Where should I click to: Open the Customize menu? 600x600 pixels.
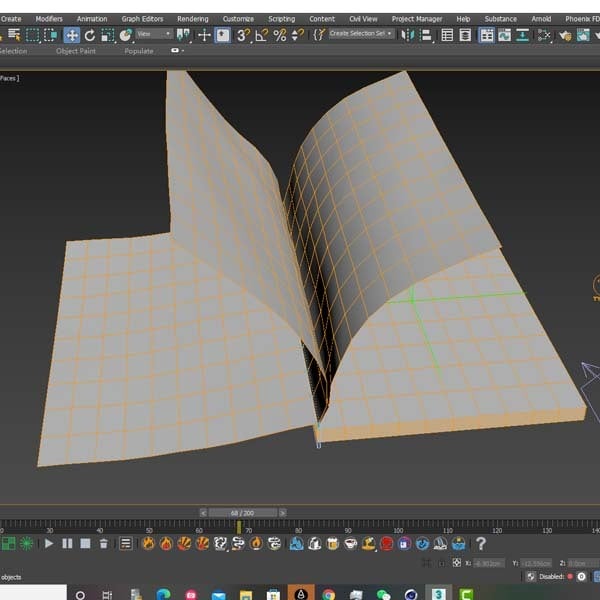click(238, 19)
